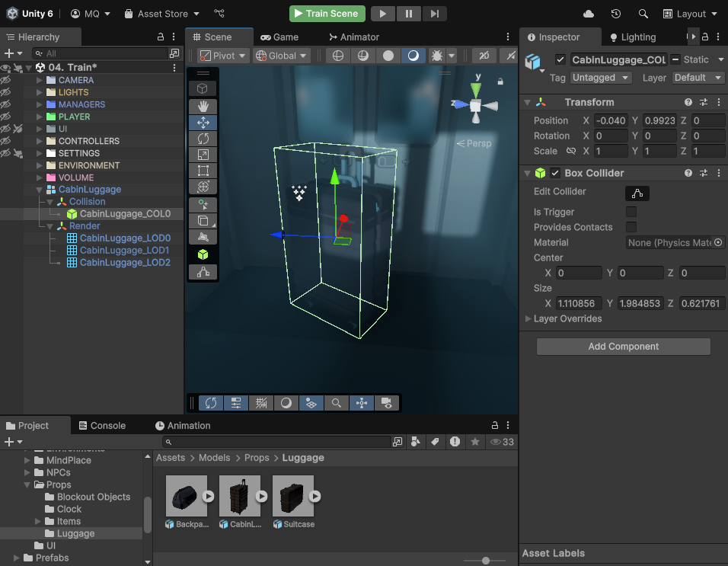Open Box Collider more options menu
The width and height of the screenshot is (728, 566).
[719, 173]
